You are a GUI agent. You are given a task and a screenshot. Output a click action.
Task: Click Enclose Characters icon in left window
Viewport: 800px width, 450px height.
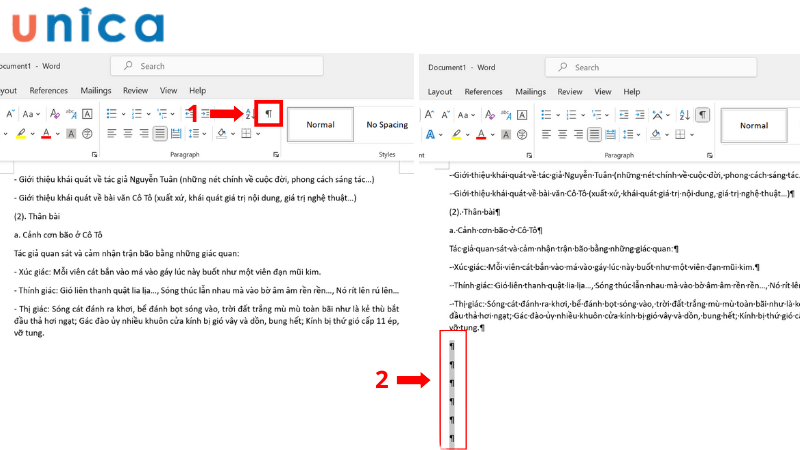87,134
